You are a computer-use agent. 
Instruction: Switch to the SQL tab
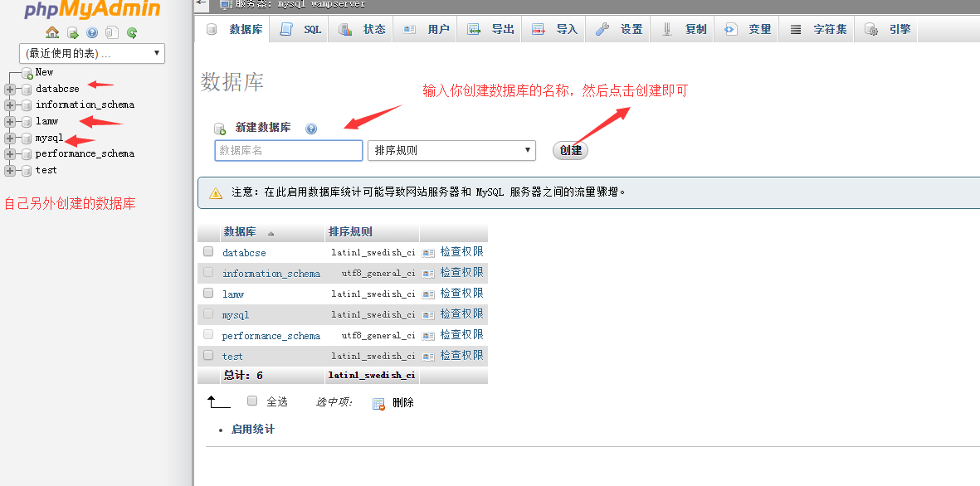[300, 29]
